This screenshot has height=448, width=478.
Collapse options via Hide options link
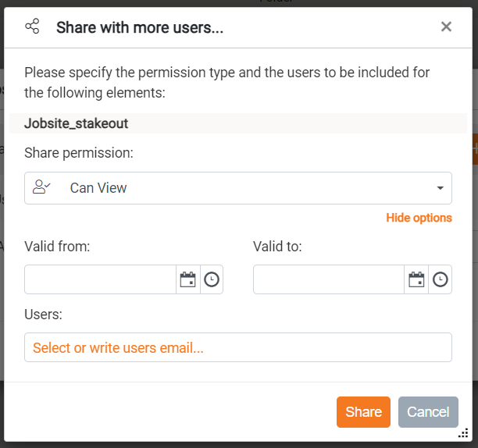pyautogui.click(x=419, y=218)
